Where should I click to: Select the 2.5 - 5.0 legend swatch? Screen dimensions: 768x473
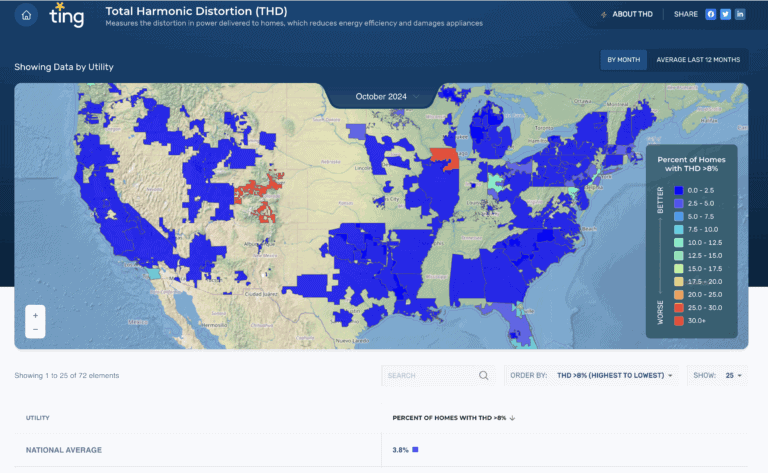(678, 203)
